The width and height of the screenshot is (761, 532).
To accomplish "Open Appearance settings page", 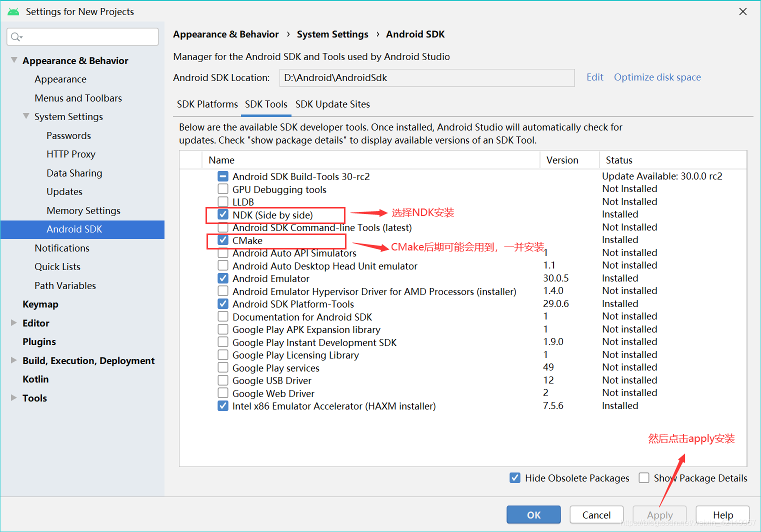I will coord(60,79).
